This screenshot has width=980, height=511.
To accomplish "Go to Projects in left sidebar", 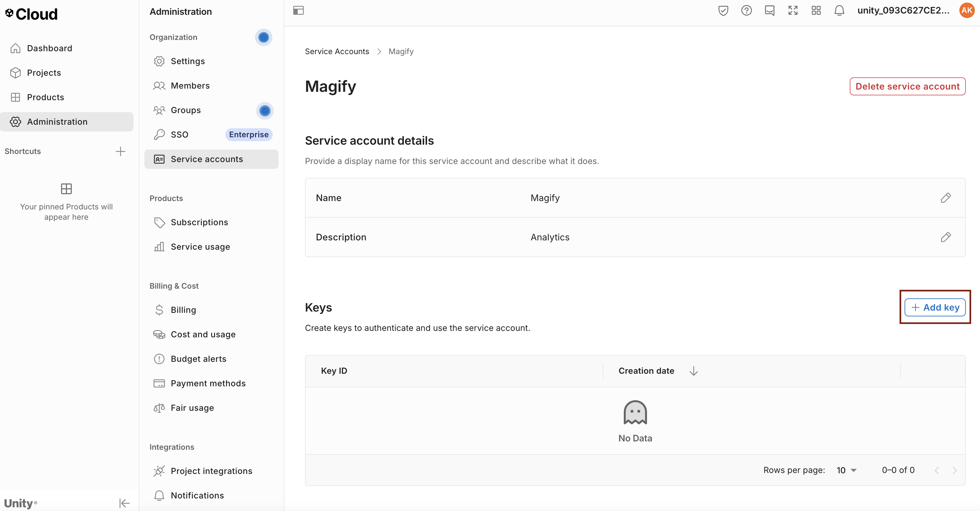I will point(67,72).
